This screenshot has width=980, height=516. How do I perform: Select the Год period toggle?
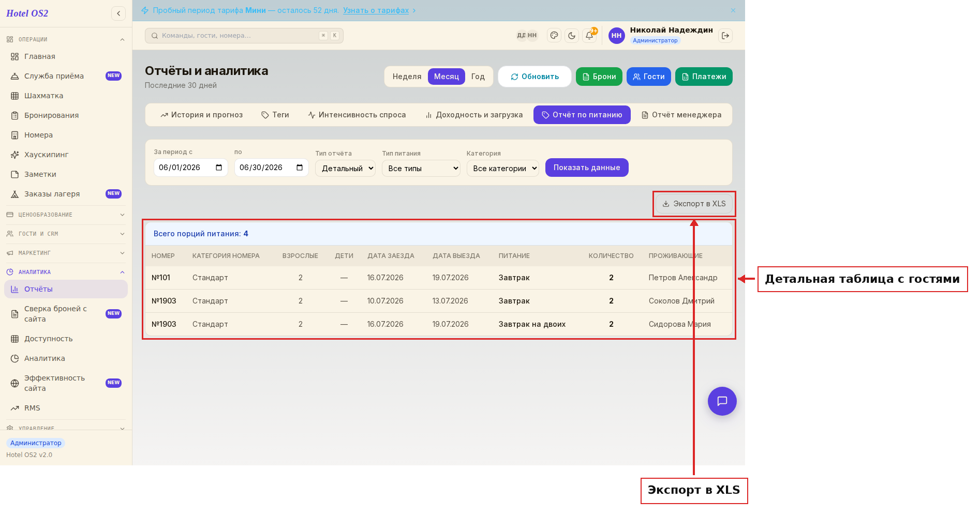(478, 77)
